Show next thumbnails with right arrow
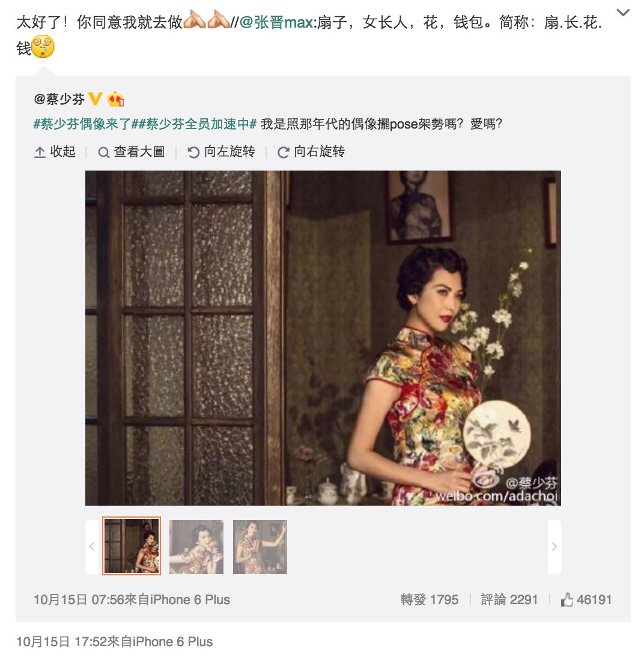The width and height of the screenshot is (644, 657). click(x=554, y=547)
